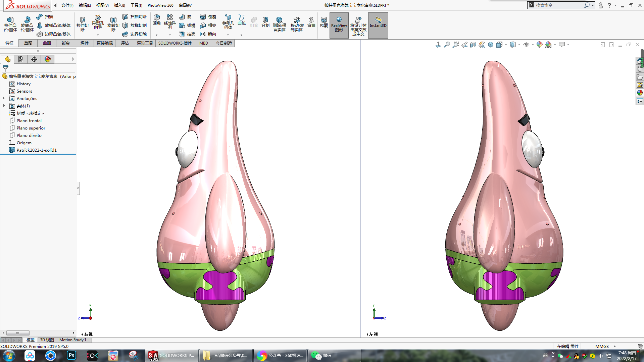644x362 pixels.
Task: Expand the manager panel tabs chevron
Action: tap(72, 59)
